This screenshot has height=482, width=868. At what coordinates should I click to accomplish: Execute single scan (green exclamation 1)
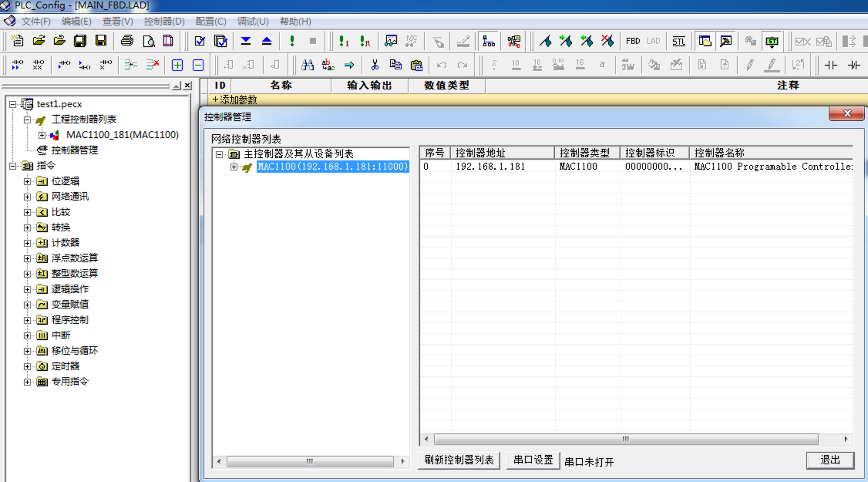pos(343,41)
